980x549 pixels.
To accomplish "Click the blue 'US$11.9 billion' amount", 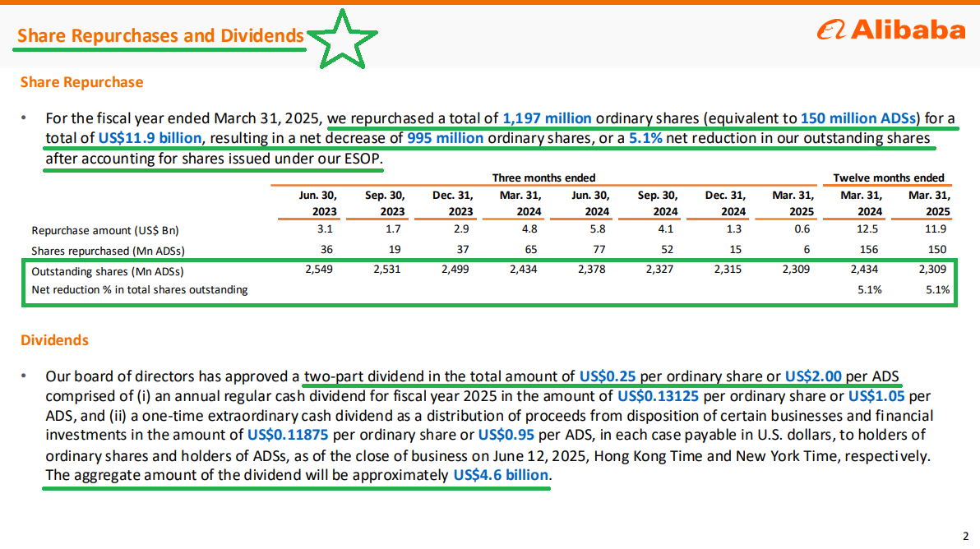I will pos(150,137).
